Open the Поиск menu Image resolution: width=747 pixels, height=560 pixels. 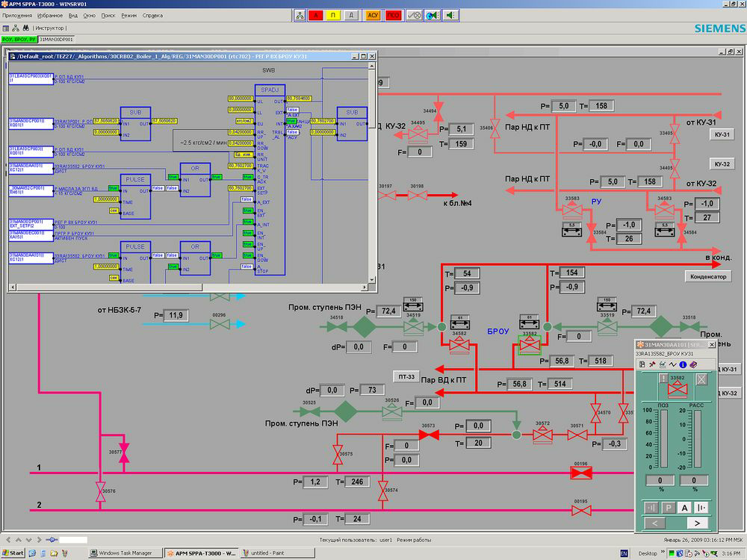108,15
